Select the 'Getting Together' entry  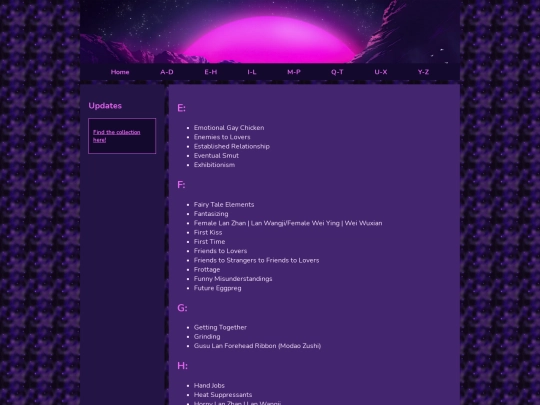click(220, 328)
